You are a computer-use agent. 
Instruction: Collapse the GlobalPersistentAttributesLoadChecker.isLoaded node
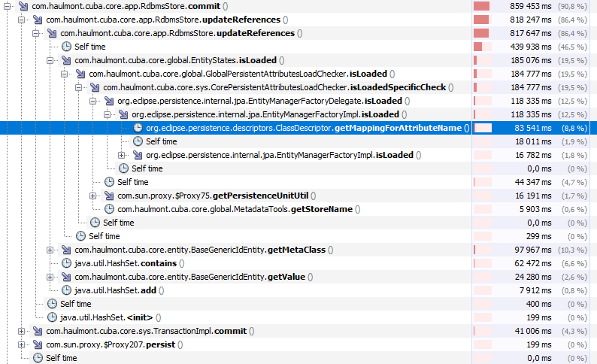(65, 74)
